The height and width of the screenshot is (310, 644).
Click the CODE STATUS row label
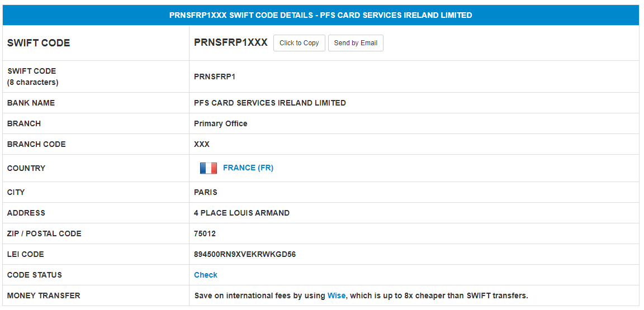pos(35,275)
